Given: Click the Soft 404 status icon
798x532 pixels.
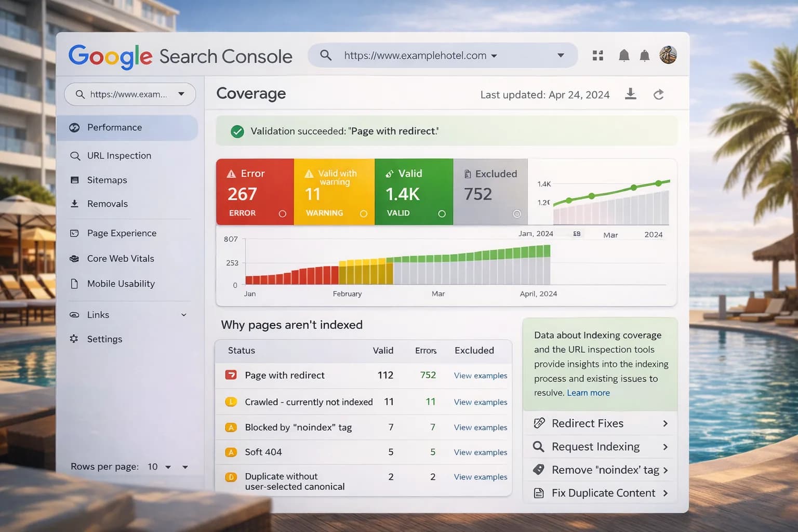Looking at the screenshot, I should (x=231, y=452).
